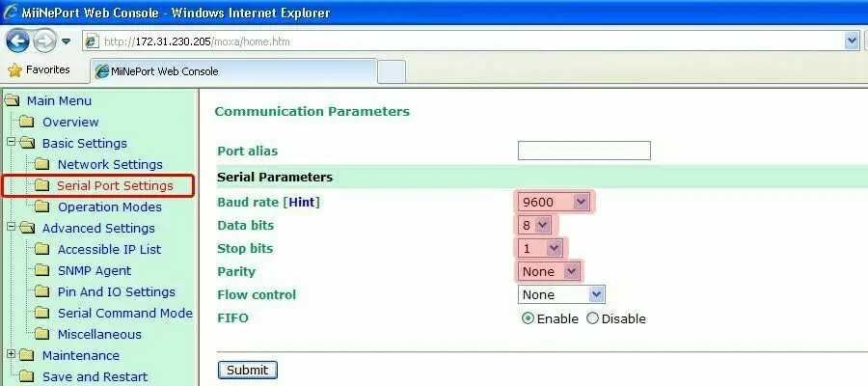
Task: Click the folder icon beside Miscellaneous
Action: (x=41, y=334)
